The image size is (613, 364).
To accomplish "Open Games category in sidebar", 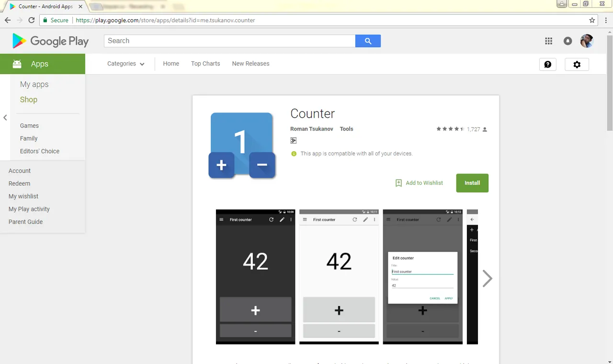I will (x=29, y=126).
